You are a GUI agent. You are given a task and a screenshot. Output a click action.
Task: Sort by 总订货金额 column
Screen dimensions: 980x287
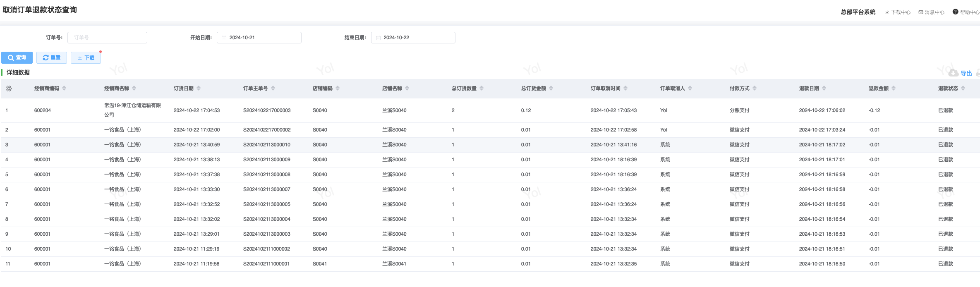tap(551, 88)
